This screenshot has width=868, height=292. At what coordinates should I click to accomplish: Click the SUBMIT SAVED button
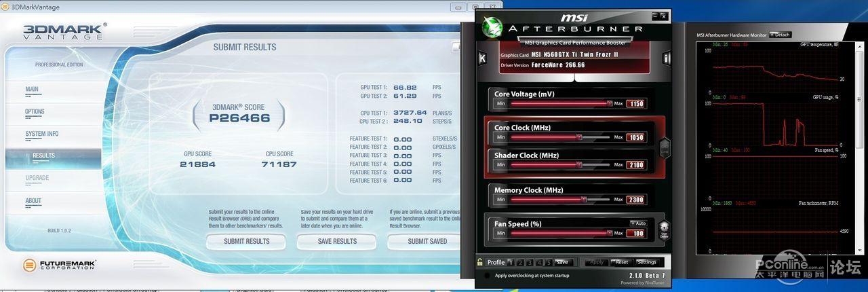(427, 241)
